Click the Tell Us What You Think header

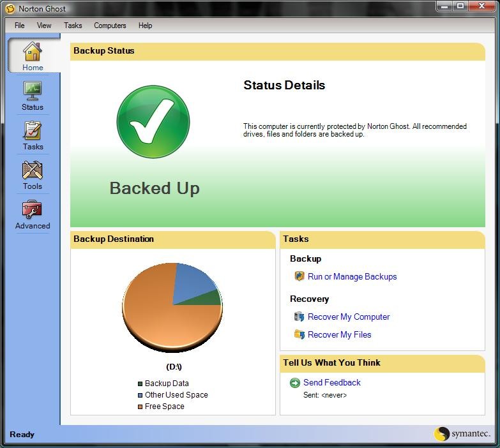point(383,363)
